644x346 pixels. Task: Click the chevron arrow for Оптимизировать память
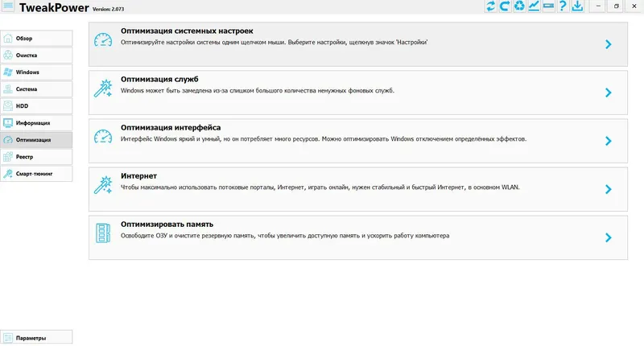(x=609, y=237)
